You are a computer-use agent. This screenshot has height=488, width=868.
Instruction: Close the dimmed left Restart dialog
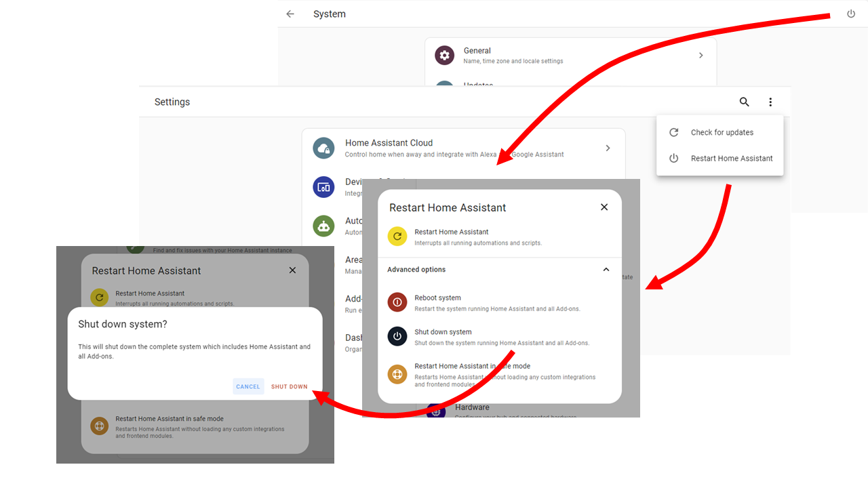tap(292, 270)
